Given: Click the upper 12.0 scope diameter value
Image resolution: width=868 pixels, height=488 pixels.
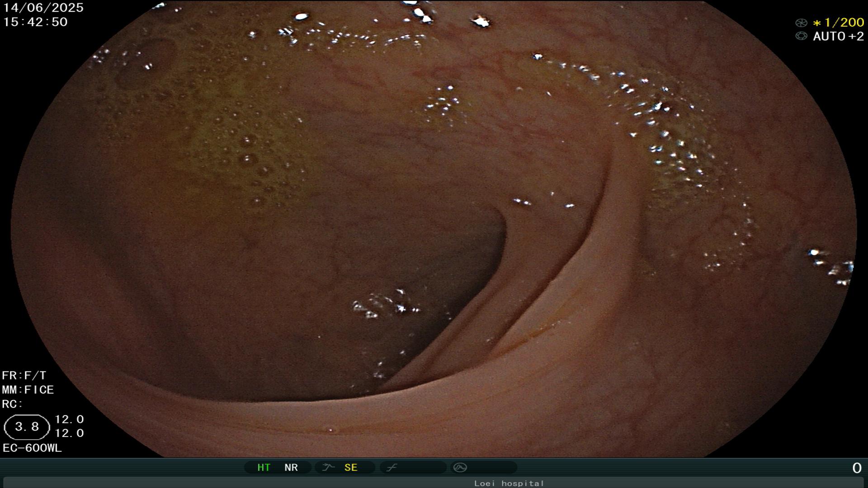Looking at the screenshot, I should click(x=69, y=419).
